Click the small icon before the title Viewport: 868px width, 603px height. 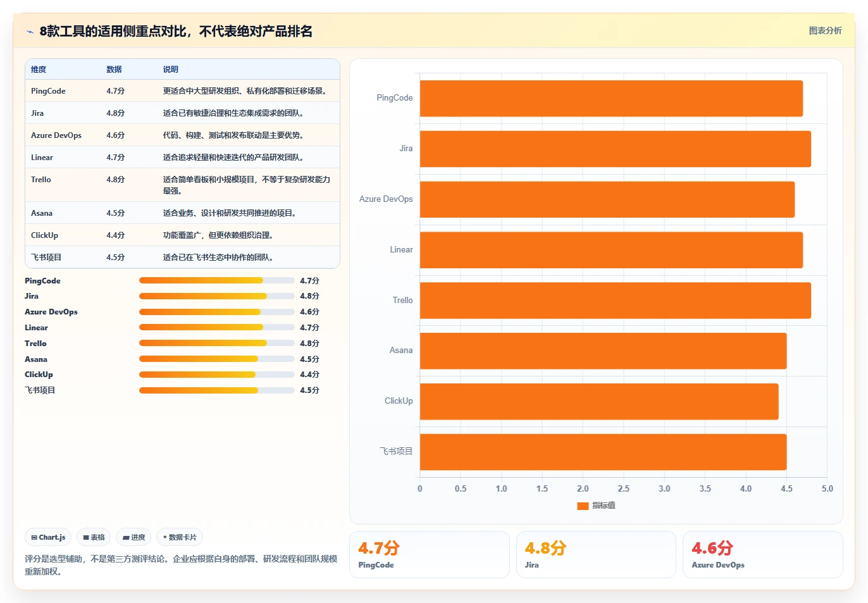[x=30, y=32]
